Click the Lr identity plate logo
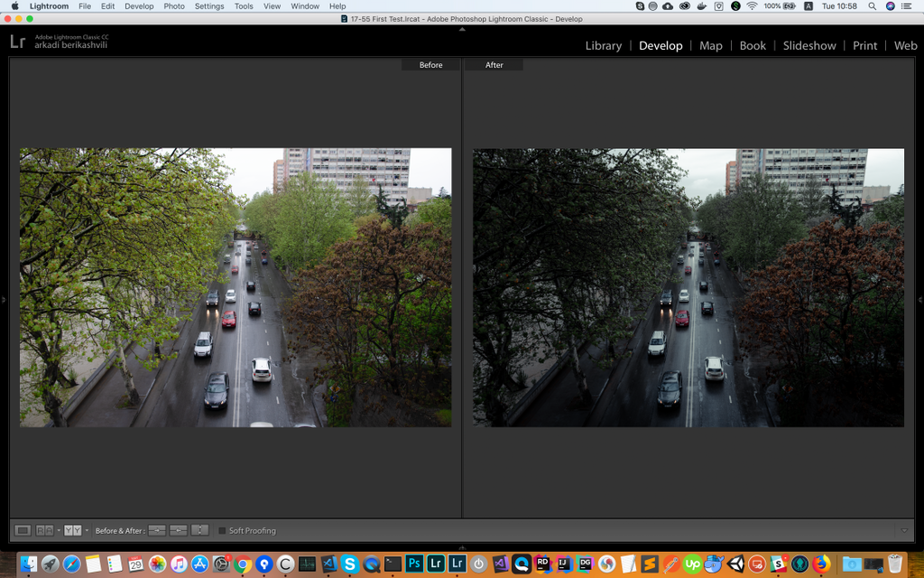Image resolution: width=924 pixels, height=578 pixels. point(18,42)
